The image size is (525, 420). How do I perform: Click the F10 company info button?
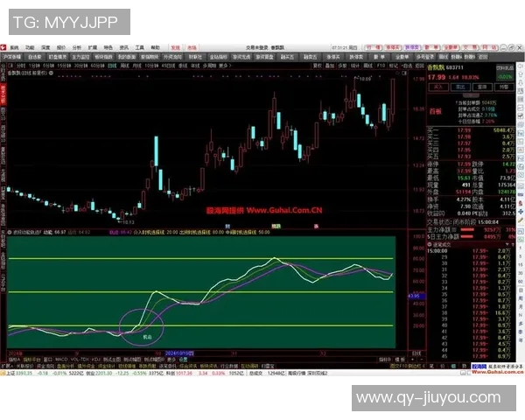click(377, 65)
